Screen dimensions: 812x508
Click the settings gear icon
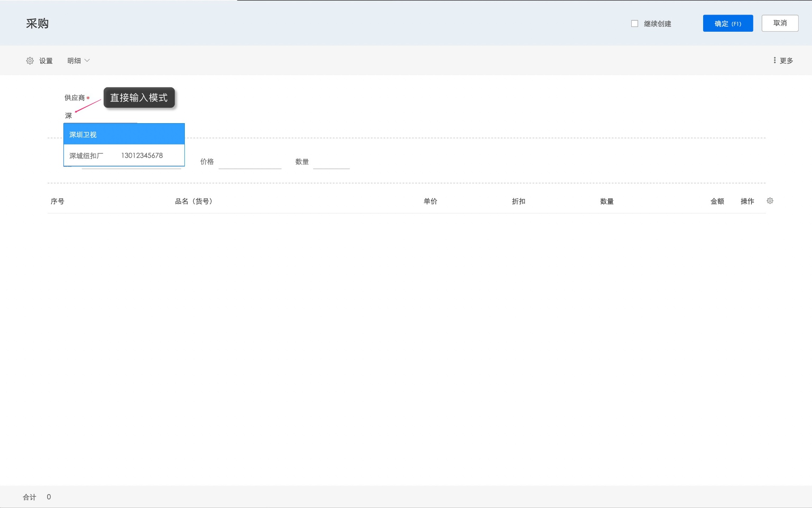(x=30, y=61)
